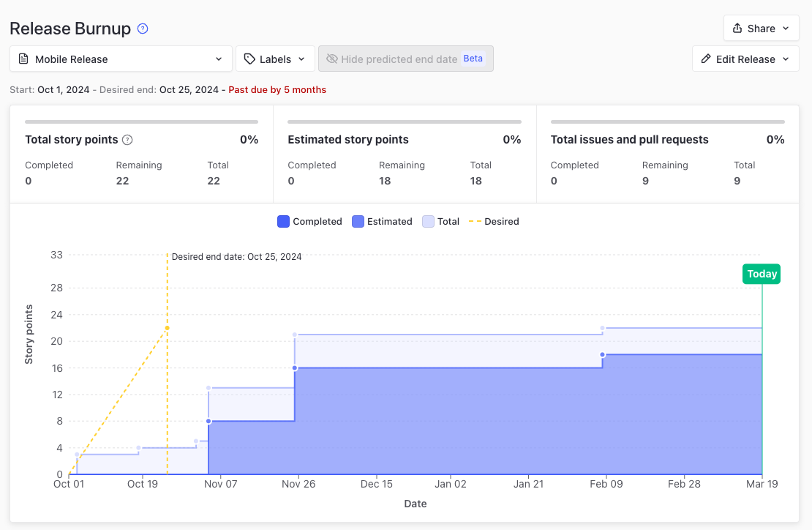Toggle the Estimated series in legend

point(382,222)
